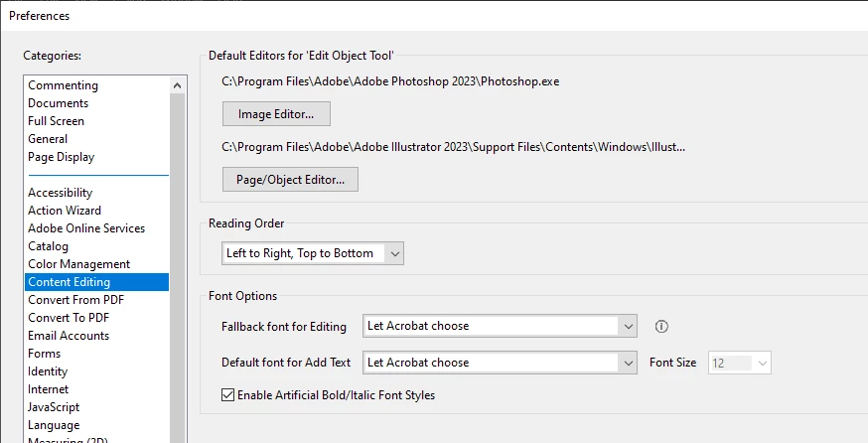Click the info icon beside Fallback font
The height and width of the screenshot is (443, 868).
tap(662, 326)
